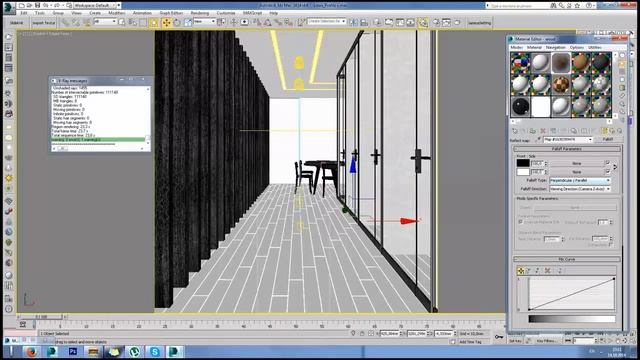The width and height of the screenshot is (640, 360).
Task: Open the Material menu in Material Editor
Action: pyautogui.click(x=534, y=47)
